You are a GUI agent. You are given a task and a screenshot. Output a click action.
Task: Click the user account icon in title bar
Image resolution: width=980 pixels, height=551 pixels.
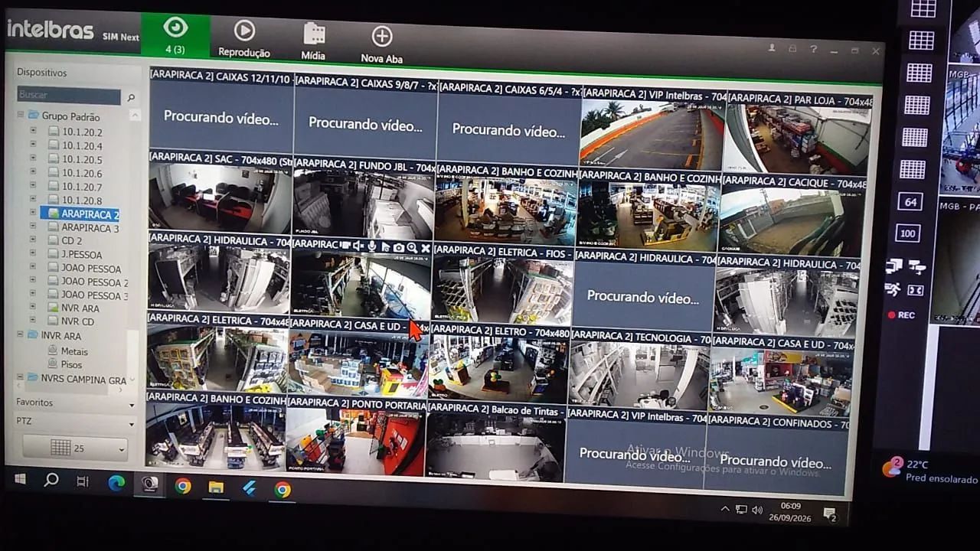click(x=772, y=47)
